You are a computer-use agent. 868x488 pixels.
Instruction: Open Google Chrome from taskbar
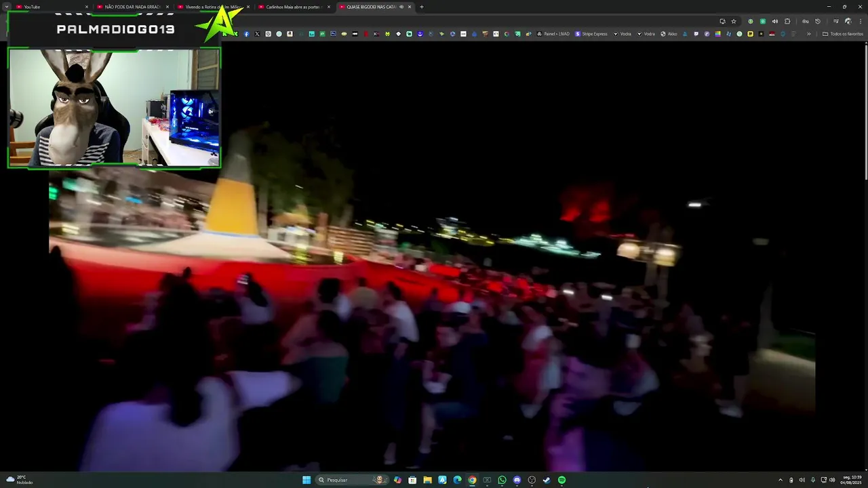coord(472,480)
